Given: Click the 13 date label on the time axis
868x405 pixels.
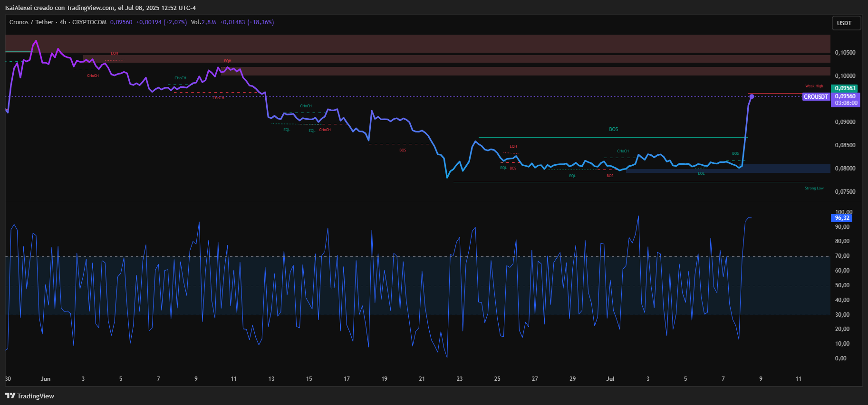Looking at the screenshot, I should coord(271,379).
